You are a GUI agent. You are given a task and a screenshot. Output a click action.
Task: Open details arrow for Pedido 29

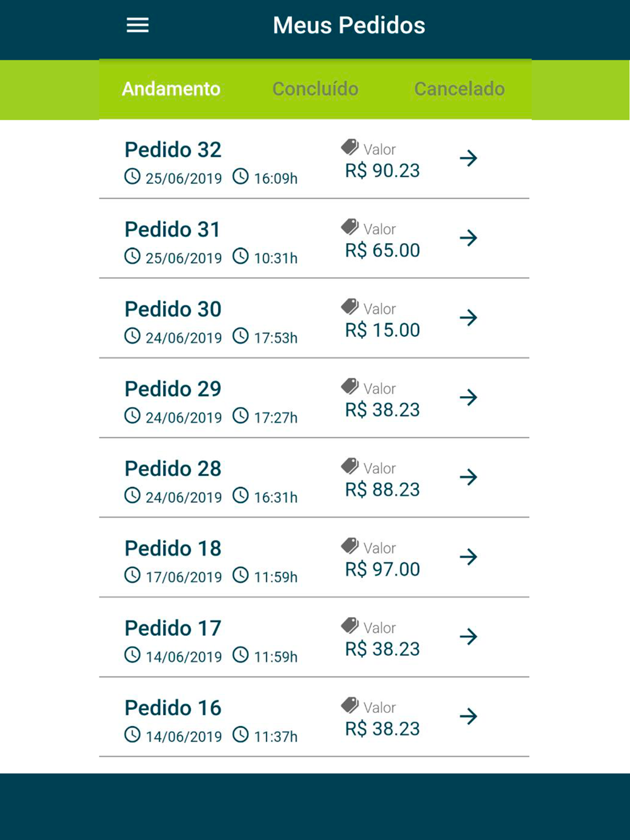click(468, 397)
